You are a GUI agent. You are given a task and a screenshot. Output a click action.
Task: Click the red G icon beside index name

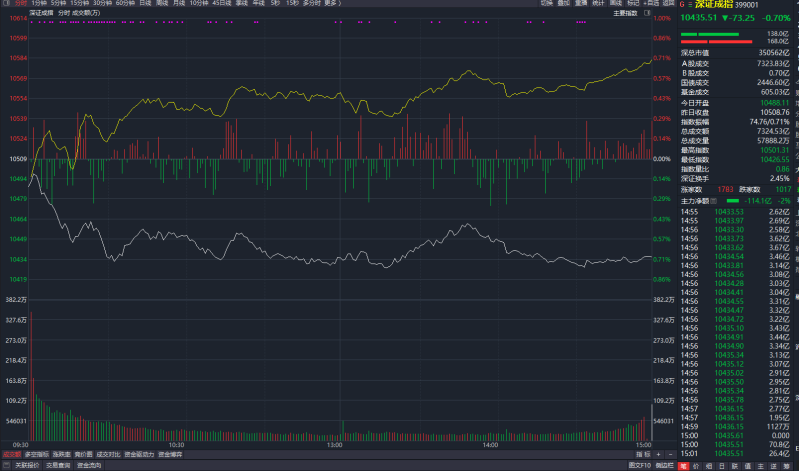(682, 4)
